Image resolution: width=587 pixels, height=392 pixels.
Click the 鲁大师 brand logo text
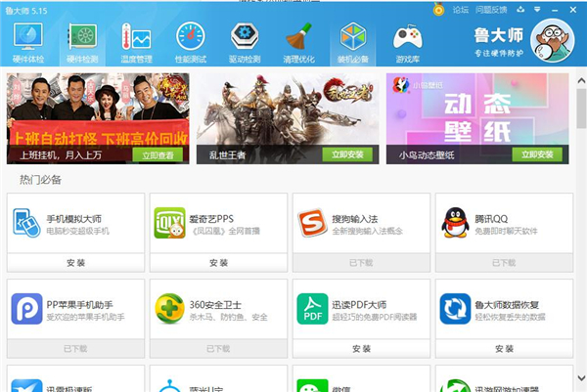(498, 35)
